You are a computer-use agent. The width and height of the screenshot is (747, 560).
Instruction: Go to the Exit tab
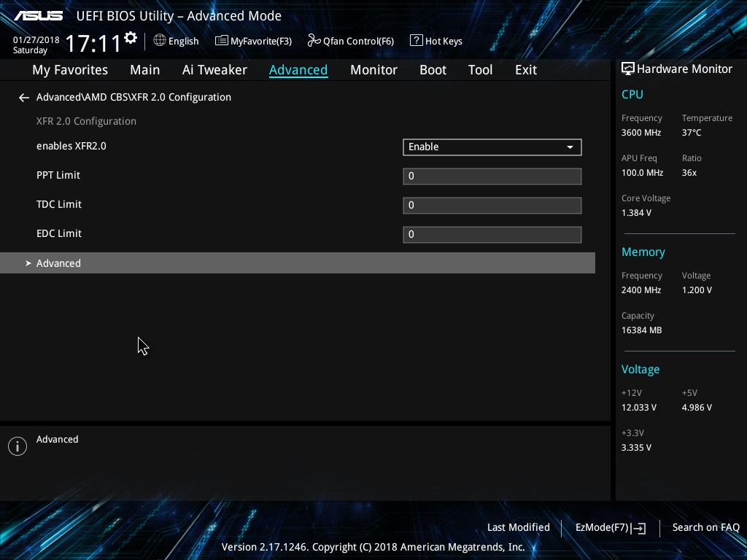pyautogui.click(x=526, y=70)
